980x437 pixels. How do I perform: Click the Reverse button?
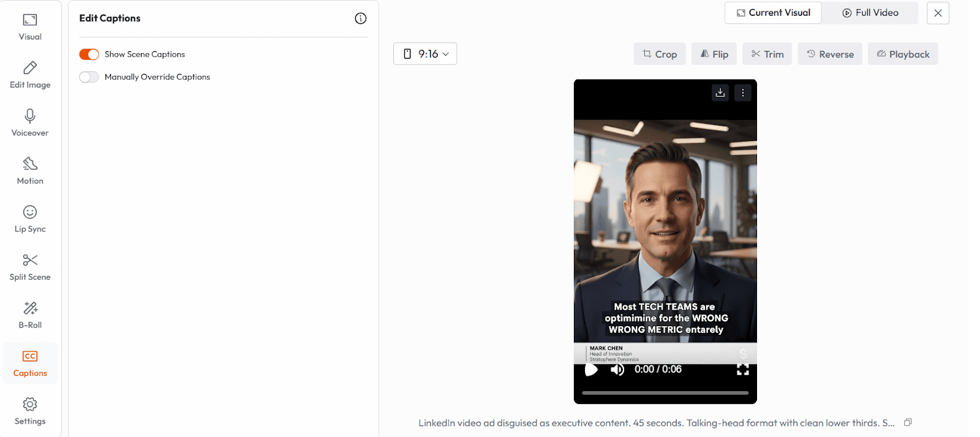[830, 54]
